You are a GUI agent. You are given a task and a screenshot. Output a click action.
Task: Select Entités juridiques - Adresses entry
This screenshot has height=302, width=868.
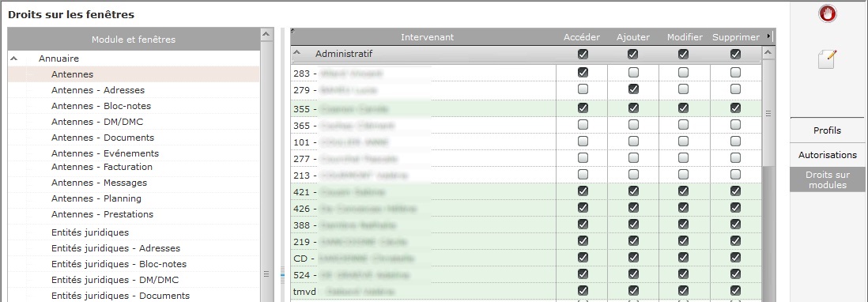tap(115, 248)
